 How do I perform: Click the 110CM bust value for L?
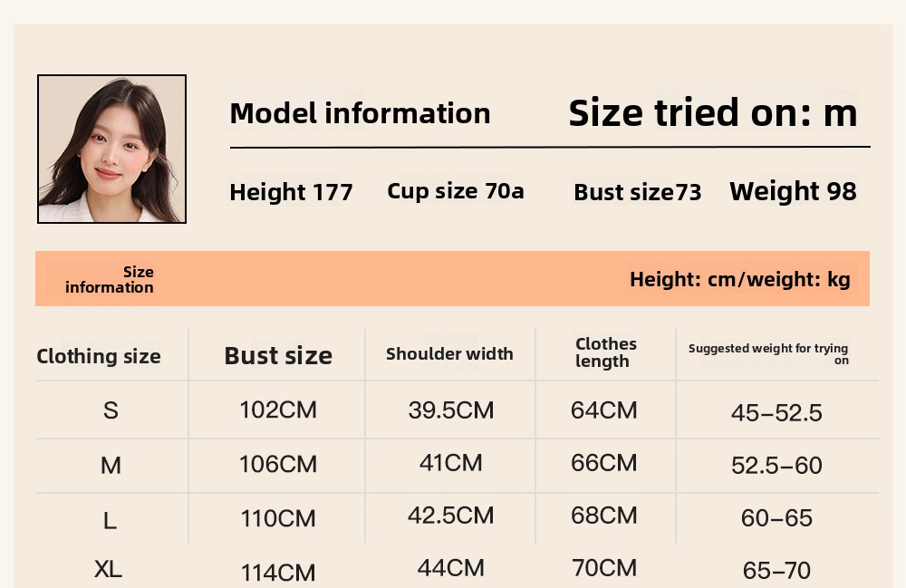click(x=278, y=518)
